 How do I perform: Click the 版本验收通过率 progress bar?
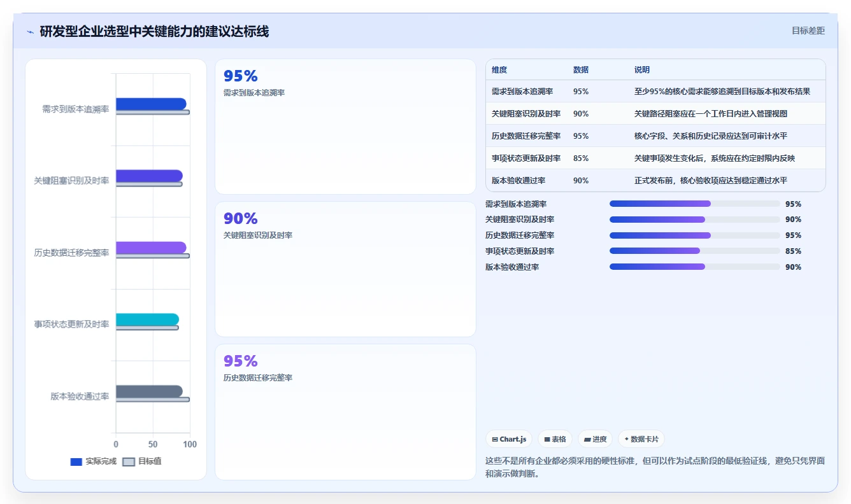[695, 267]
